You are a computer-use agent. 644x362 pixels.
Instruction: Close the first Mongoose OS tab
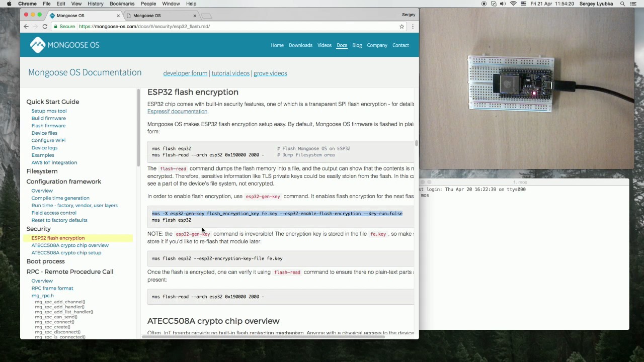click(x=118, y=16)
